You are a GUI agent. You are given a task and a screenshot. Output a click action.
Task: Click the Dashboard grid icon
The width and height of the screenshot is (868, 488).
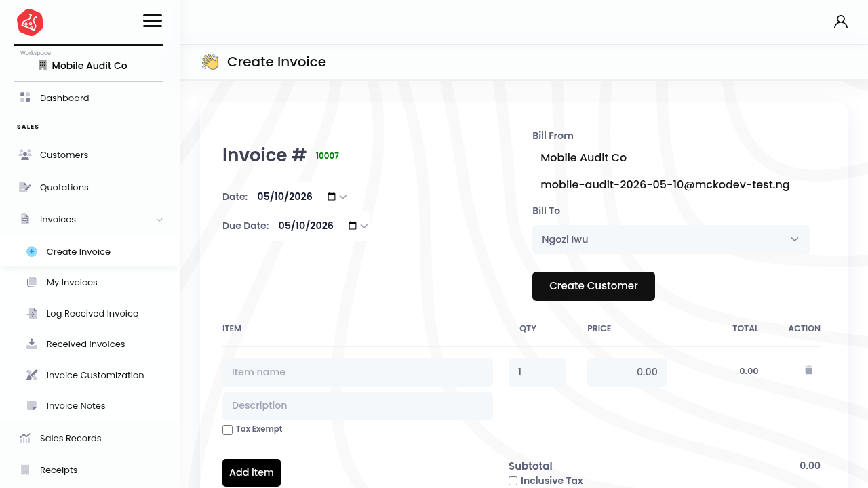25,98
